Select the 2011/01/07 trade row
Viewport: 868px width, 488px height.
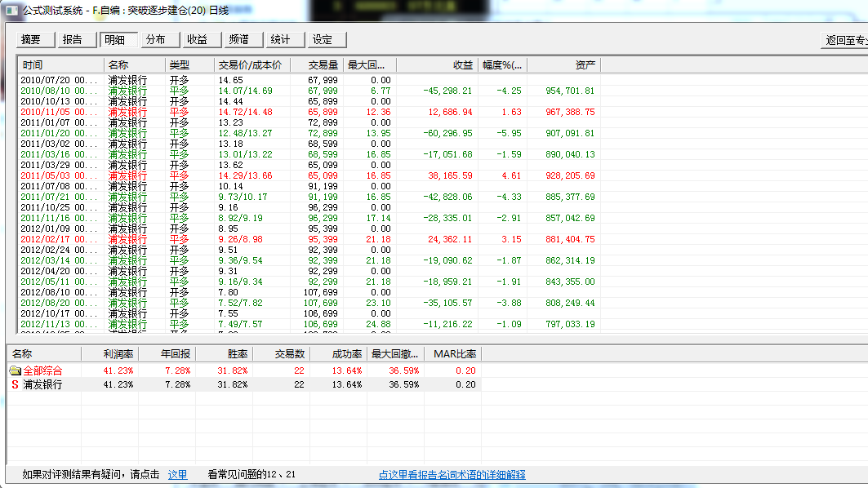tap(309, 122)
